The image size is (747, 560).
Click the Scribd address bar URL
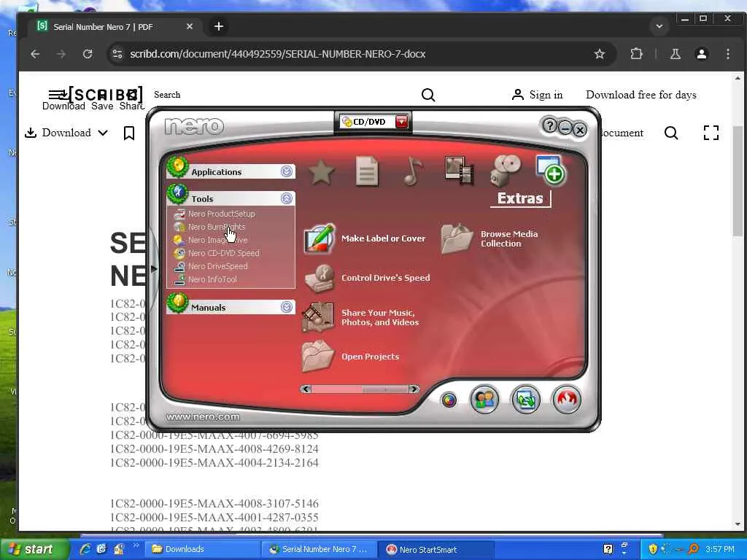coord(278,54)
